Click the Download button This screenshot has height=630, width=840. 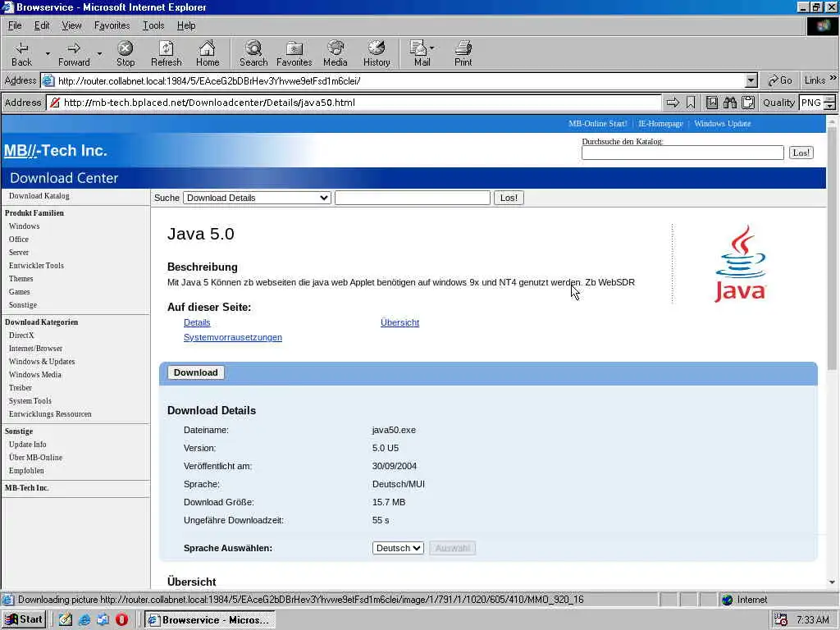click(x=195, y=372)
